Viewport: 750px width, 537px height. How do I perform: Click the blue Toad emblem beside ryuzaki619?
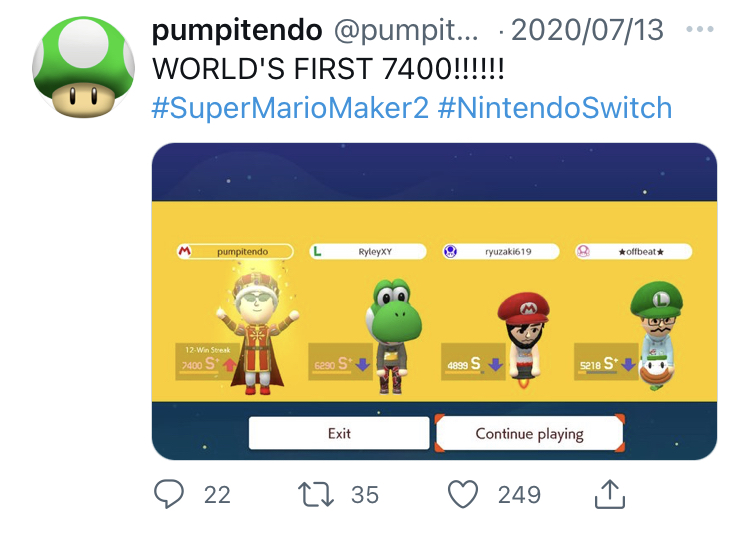450,252
